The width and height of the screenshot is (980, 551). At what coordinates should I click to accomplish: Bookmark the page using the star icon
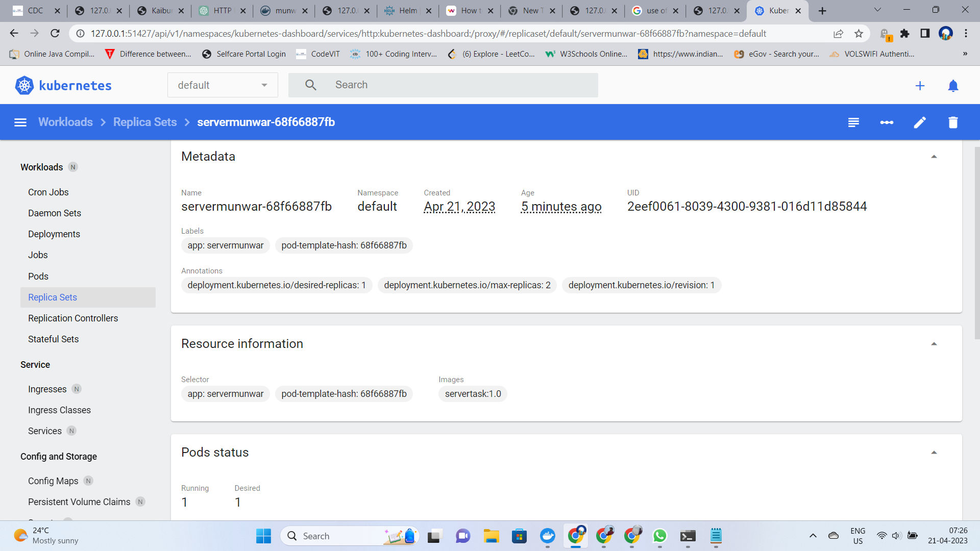(x=859, y=33)
